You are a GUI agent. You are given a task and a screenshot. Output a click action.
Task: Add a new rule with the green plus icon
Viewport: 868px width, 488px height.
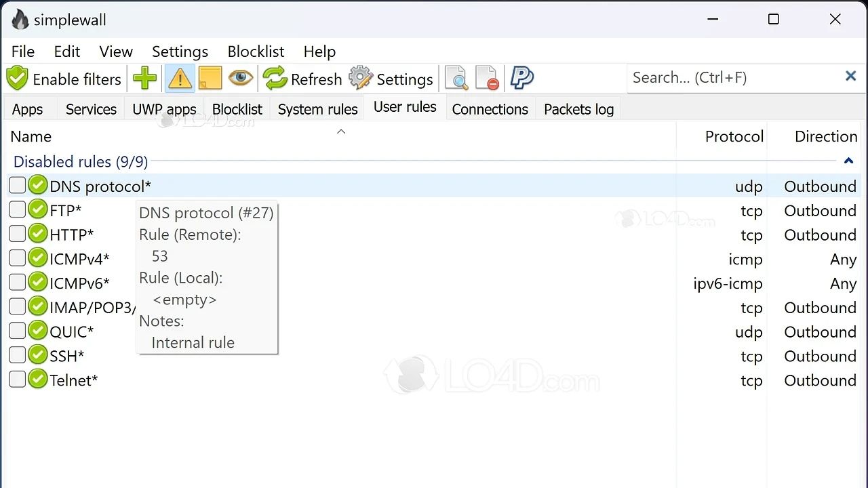(144, 79)
